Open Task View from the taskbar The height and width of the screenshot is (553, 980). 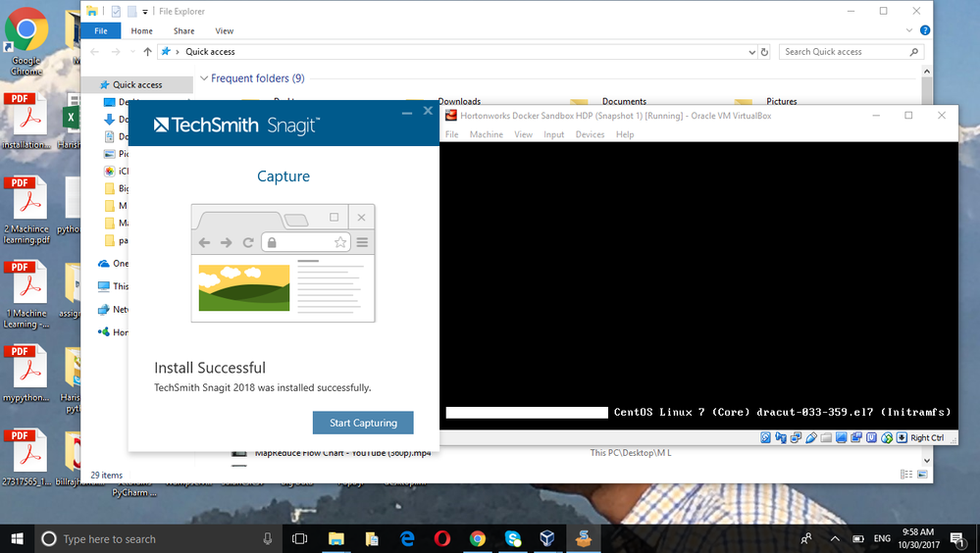300,538
